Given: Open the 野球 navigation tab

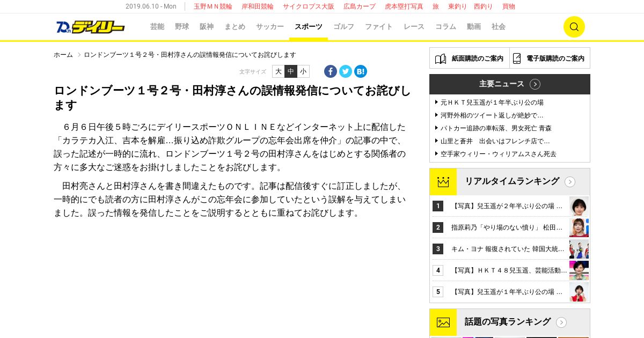Looking at the screenshot, I should click(x=182, y=27).
